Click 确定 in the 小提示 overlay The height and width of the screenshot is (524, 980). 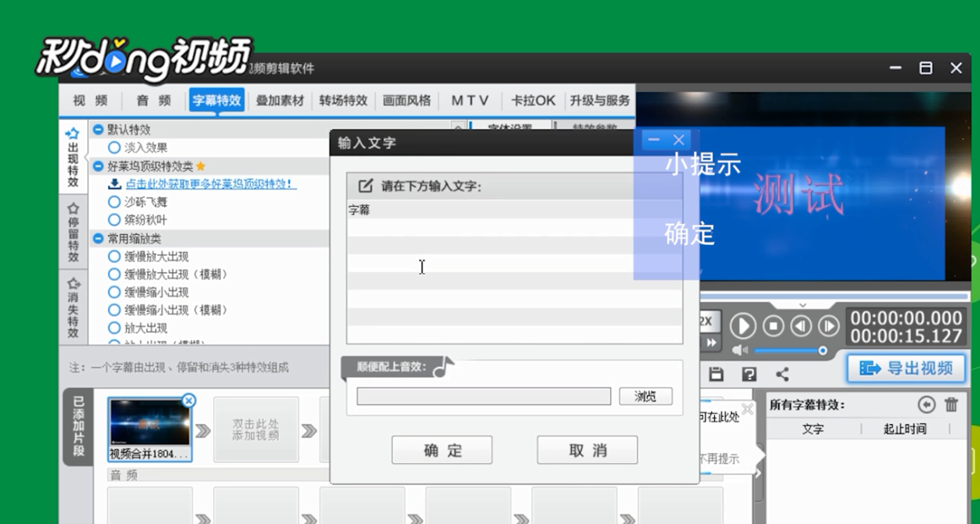(689, 234)
